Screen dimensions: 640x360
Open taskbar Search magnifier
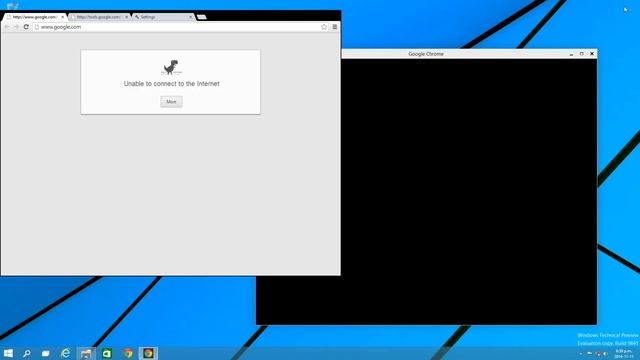point(27,353)
